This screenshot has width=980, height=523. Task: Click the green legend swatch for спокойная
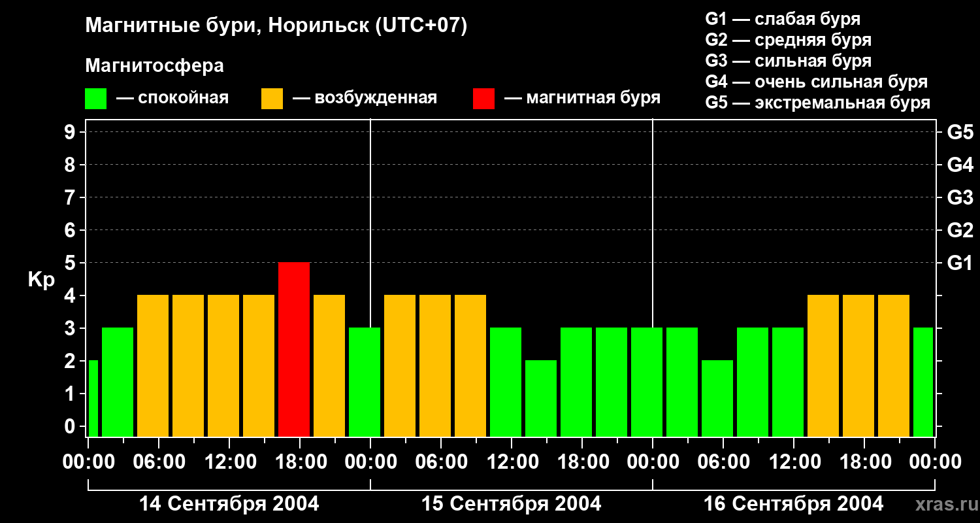pyautogui.click(x=95, y=99)
